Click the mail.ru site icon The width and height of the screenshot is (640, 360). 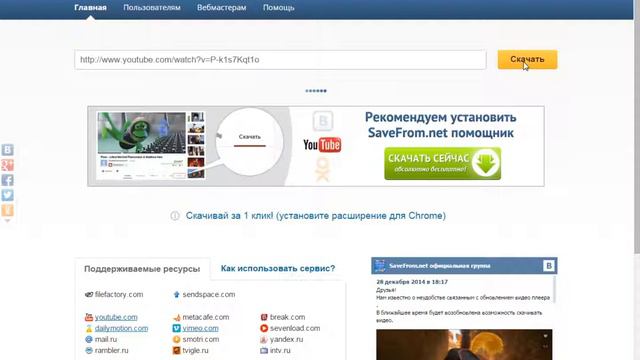pyautogui.click(x=89, y=339)
